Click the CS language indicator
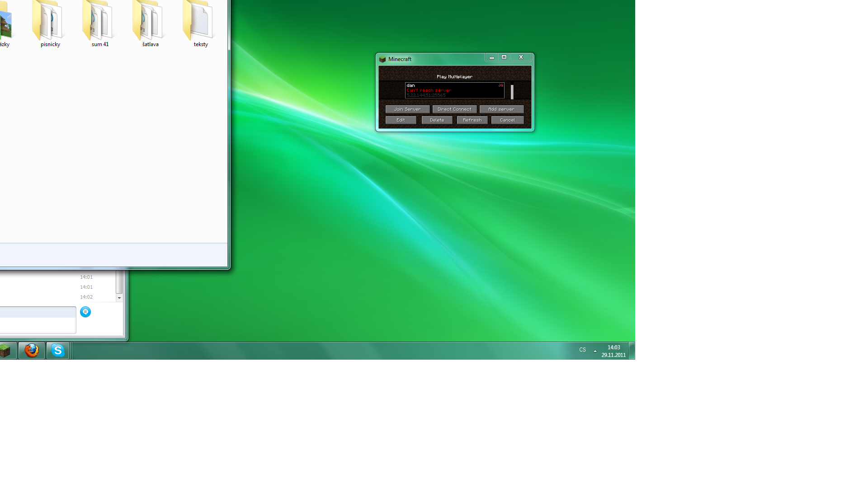Viewport: 868px width, 488px height. [582, 350]
